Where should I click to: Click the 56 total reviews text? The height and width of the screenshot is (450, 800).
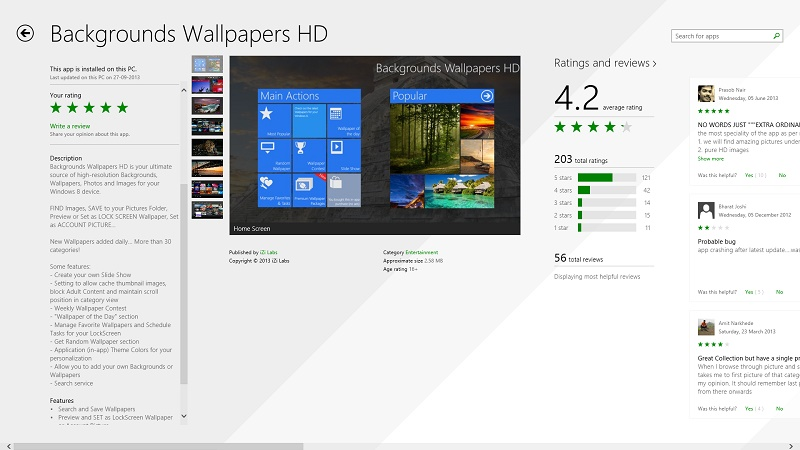pyautogui.click(x=579, y=259)
